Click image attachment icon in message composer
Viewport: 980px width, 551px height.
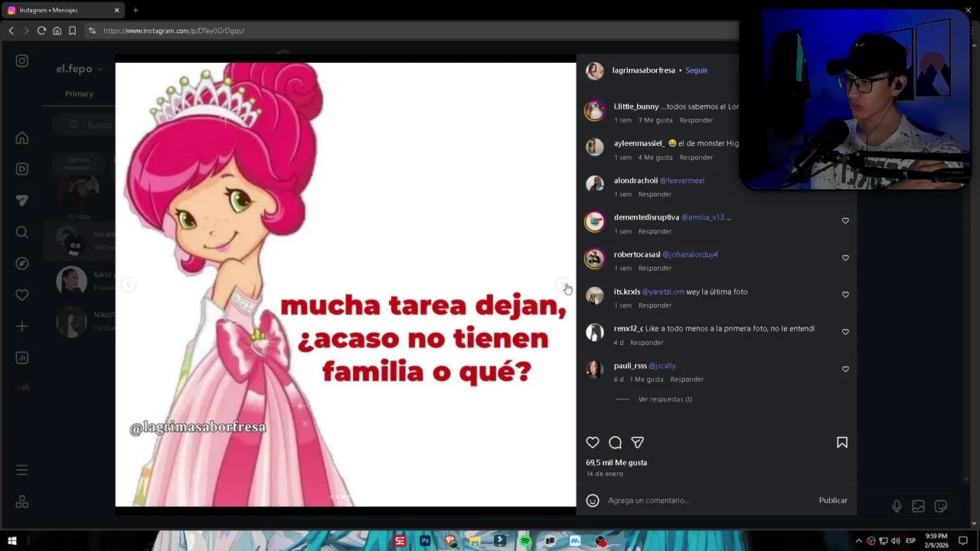pyautogui.click(x=918, y=506)
